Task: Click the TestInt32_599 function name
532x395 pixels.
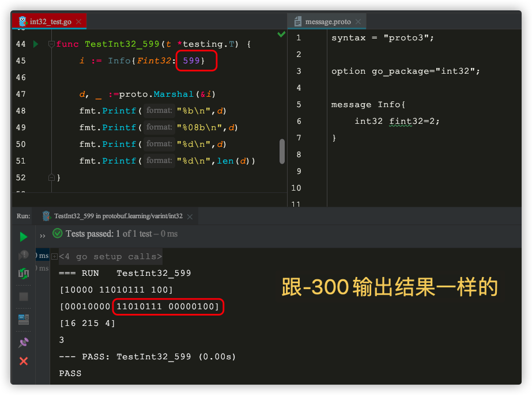Action: click(122, 44)
